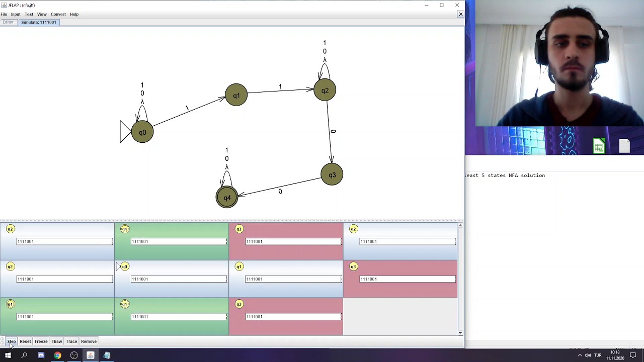Click the Remove button
644x362 pixels.
89,341
